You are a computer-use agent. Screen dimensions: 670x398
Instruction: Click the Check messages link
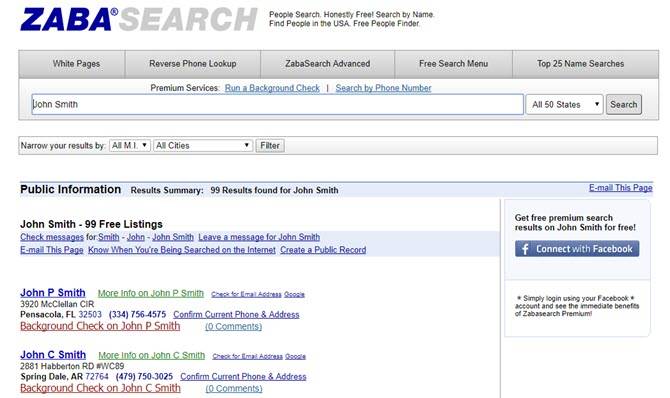coord(52,237)
